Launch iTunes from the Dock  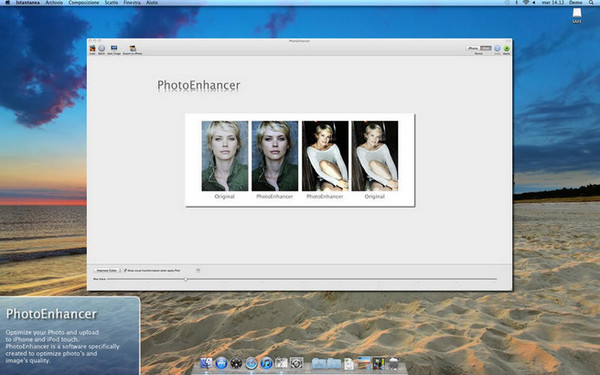(x=266, y=362)
